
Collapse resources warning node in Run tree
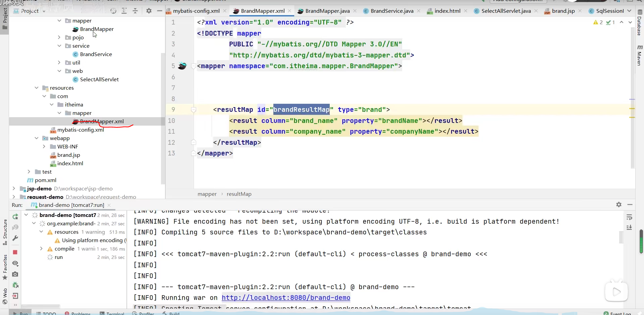tap(41, 232)
